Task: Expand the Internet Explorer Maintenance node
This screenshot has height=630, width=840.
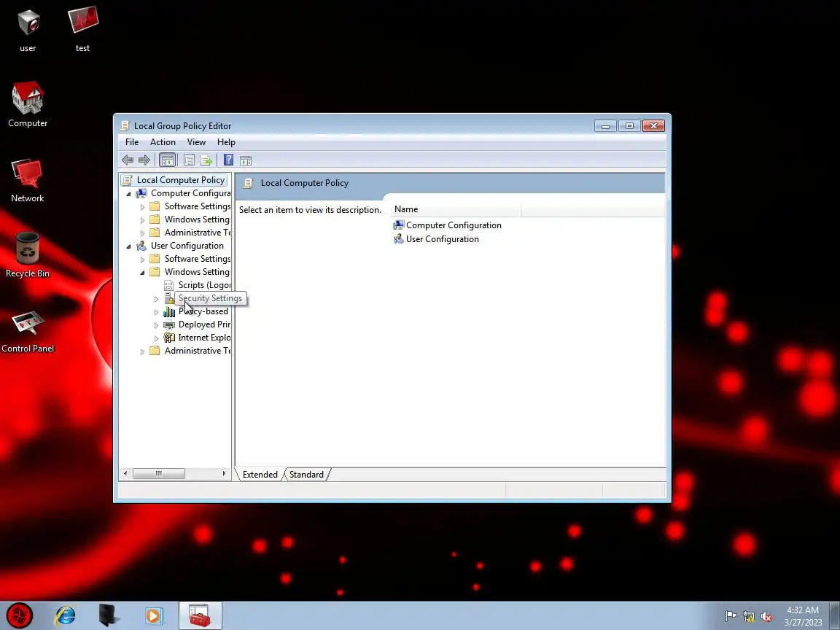Action: pos(157,338)
